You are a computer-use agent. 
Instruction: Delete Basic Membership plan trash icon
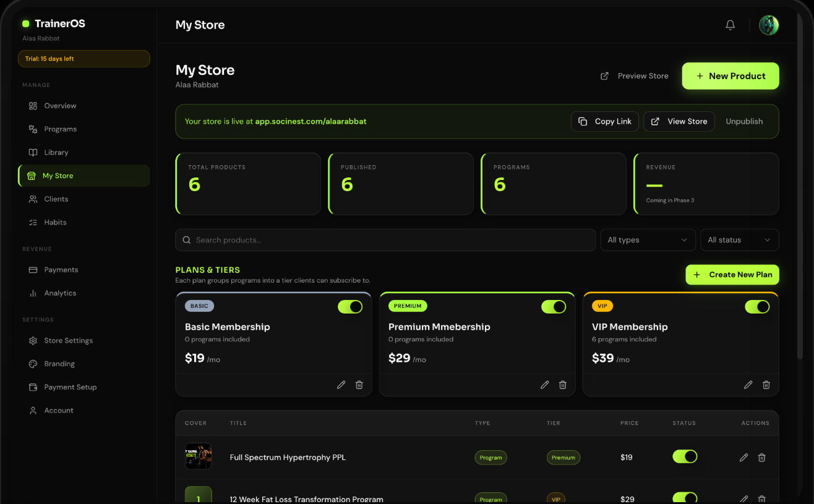tap(359, 385)
